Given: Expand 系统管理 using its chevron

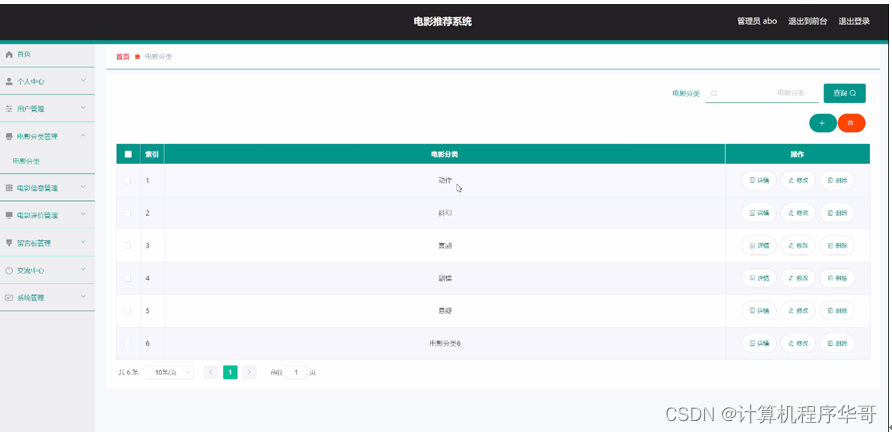Looking at the screenshot, I should pos(83,297).
